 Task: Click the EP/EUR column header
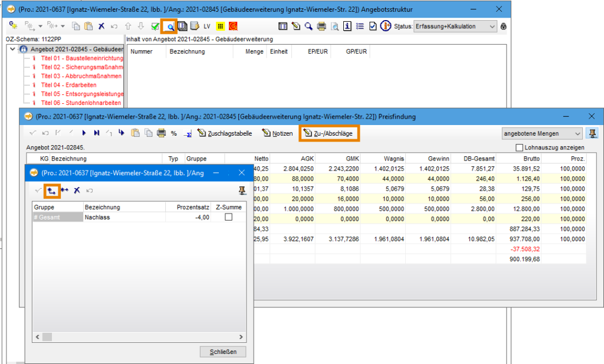tap(311, 51)
